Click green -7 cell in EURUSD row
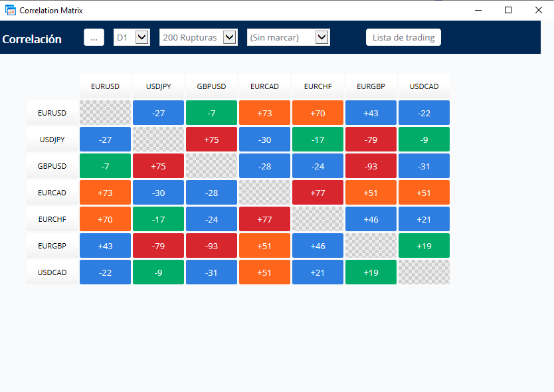Image resolution: width=554 pixels, height=392 pixels. point(212,113)
